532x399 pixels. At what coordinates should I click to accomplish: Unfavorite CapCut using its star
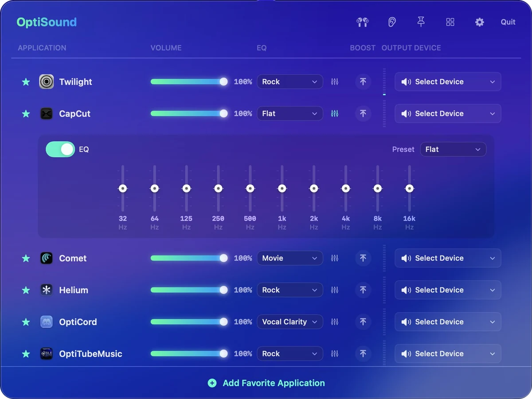click(x=26, y=114)
